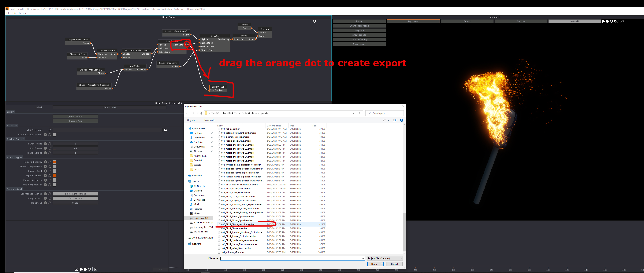Click the viewport axis gizmo icon
Screen dimensions: 644x273
point(619,21)
